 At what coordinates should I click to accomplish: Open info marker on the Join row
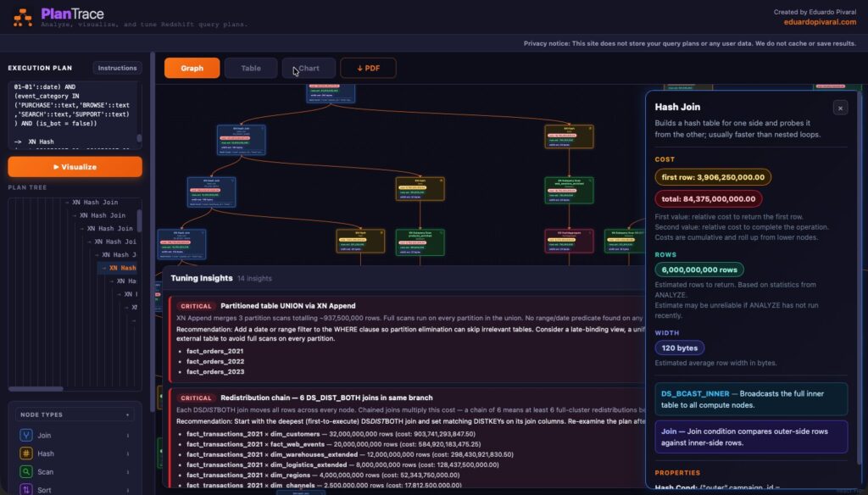(x=128, y=436)
